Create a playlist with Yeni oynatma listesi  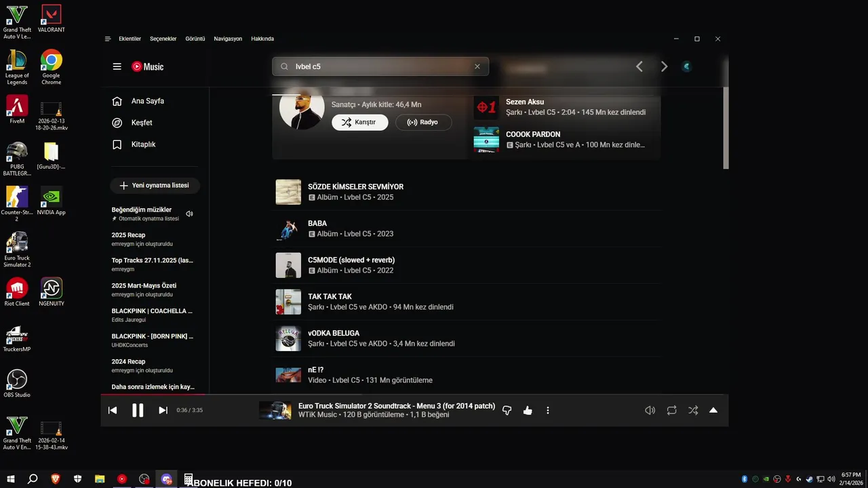pos(155,185)
